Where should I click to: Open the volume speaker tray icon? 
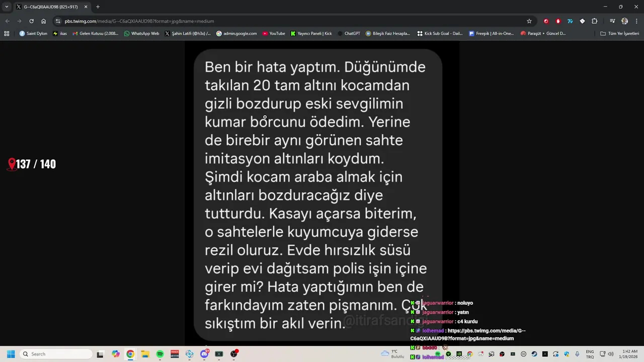(611, 354)
